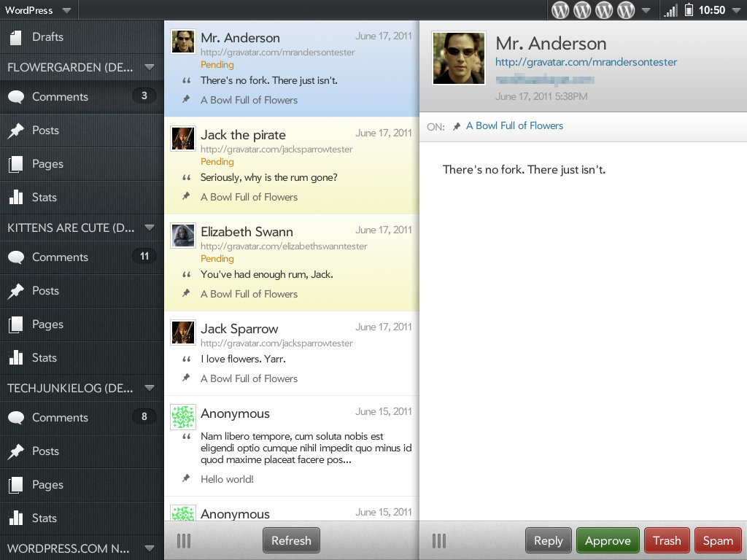Open the Drafts icon in sidebar
The image size is (747, 560).
pos(16,37)
